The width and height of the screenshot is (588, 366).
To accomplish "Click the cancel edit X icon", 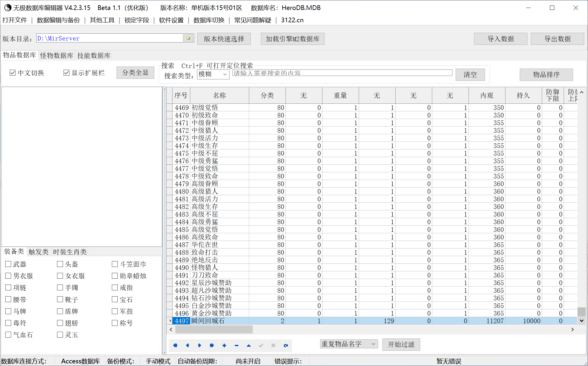I will (x=273, y=345).
